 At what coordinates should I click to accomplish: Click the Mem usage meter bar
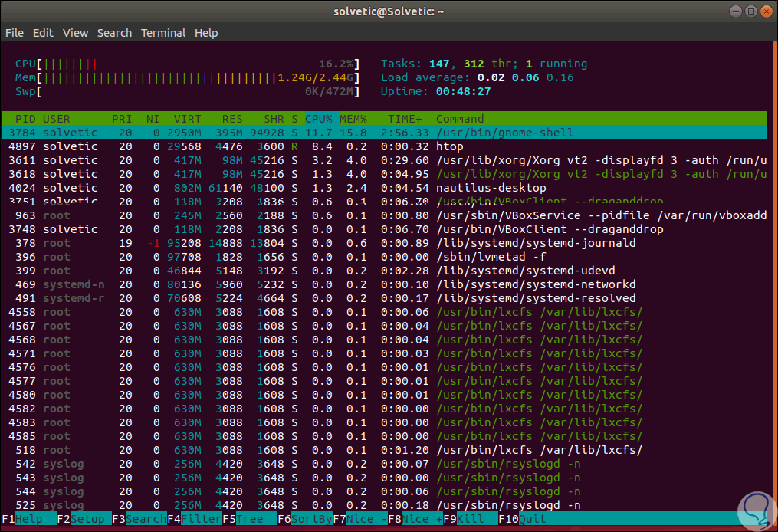point(187,78)
